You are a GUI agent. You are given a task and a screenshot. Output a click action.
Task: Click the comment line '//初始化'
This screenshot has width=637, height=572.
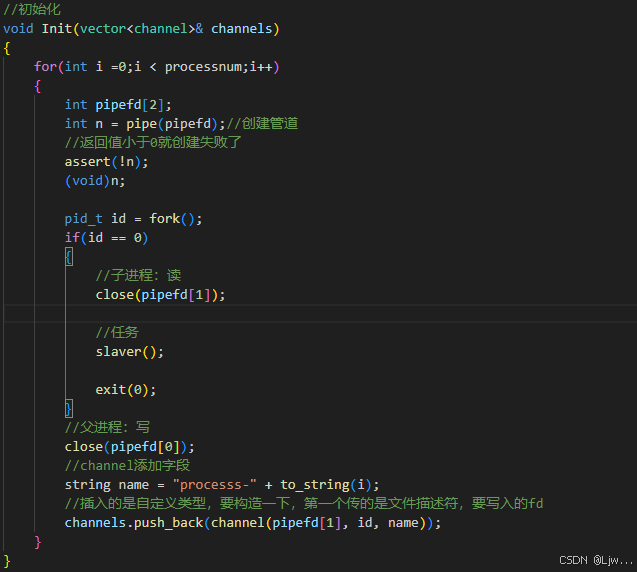[x=32, y=9]
